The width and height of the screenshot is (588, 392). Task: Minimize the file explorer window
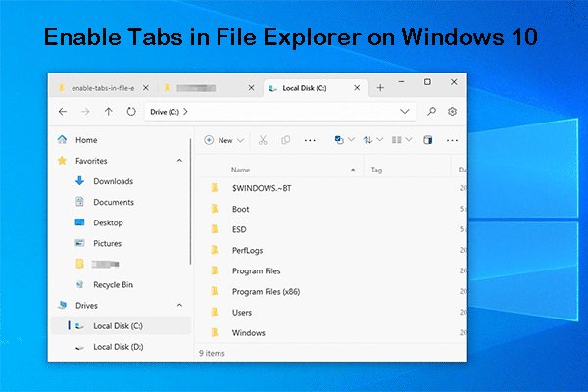tap(401, 81)
